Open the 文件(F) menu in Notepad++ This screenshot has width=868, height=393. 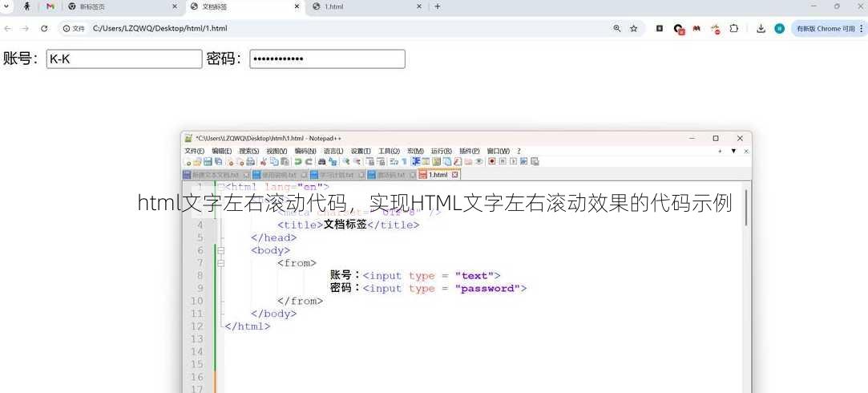(194, 151)
